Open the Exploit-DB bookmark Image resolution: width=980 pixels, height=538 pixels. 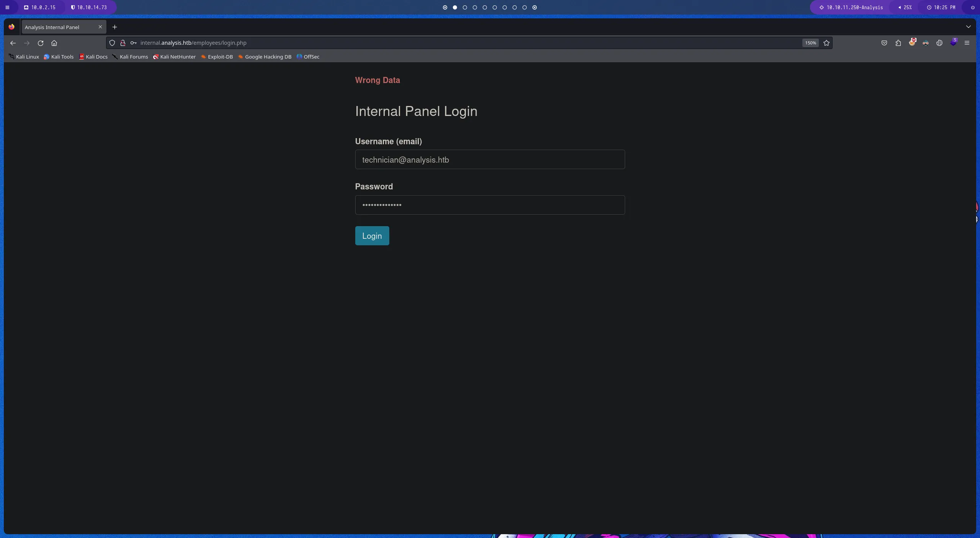[x=217, y=57]
